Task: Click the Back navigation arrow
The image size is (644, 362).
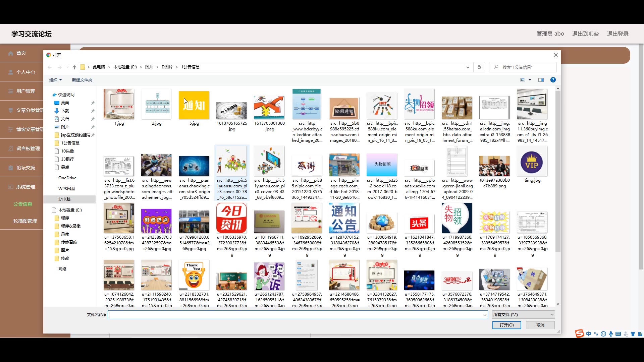Action: (50, 67)
